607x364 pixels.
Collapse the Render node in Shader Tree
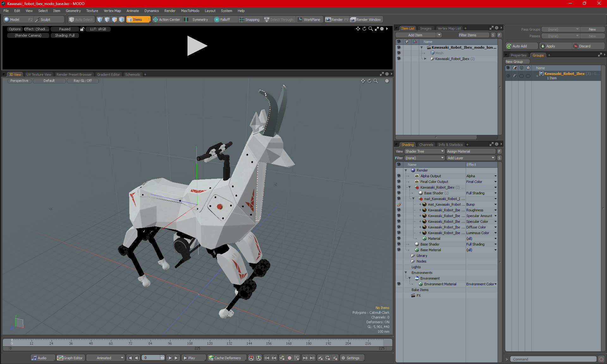[x=406, y=170]
